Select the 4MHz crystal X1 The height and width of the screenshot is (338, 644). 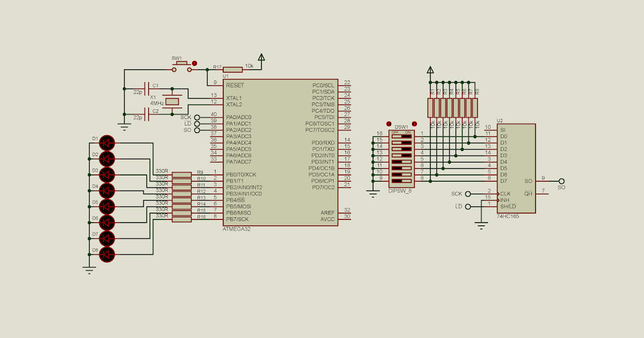172,101
